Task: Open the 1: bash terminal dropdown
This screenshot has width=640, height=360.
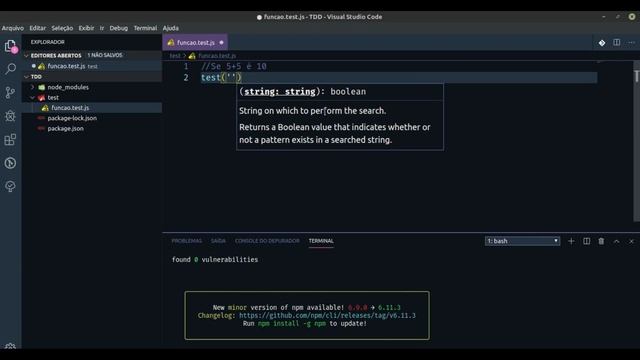Action: tap(522, 241)
